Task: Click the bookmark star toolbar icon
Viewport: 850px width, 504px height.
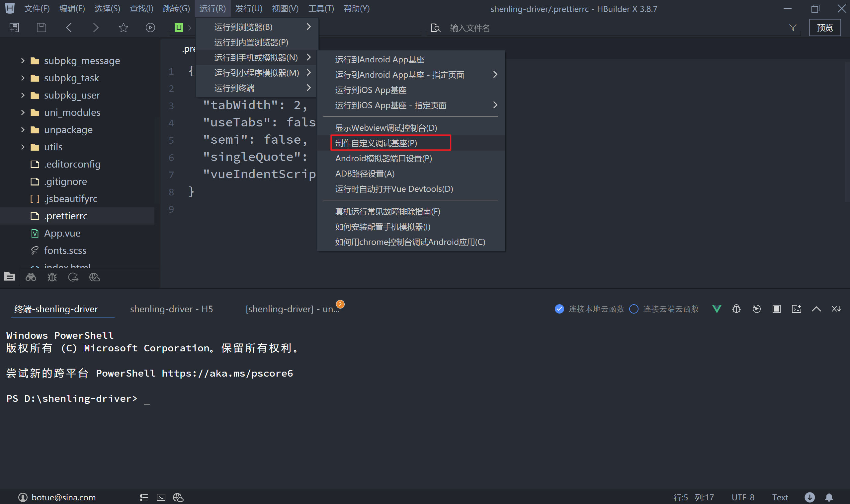Action: (x=124, y=28)
